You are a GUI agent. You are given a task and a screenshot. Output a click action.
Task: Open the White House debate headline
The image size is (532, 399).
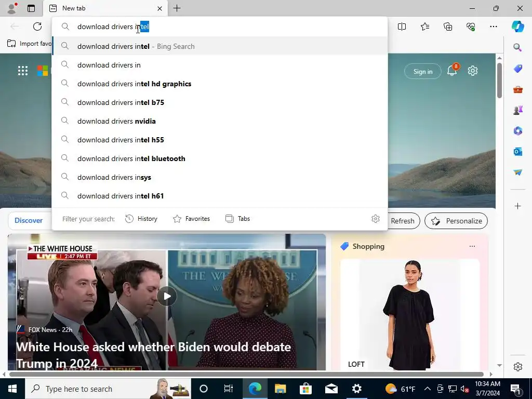153,355
